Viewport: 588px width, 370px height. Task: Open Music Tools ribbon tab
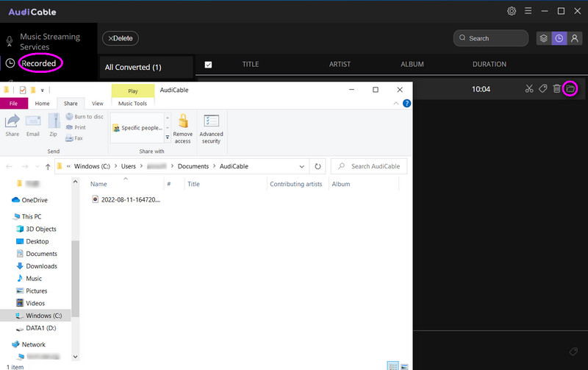(133, 104)
